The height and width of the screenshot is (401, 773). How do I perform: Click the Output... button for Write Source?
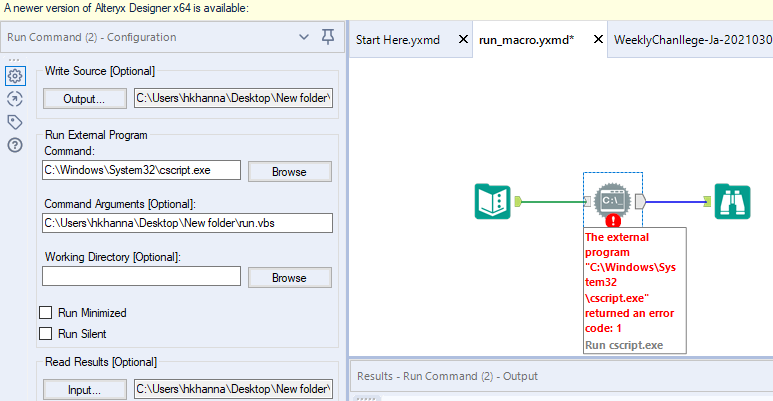coord(85,99)
